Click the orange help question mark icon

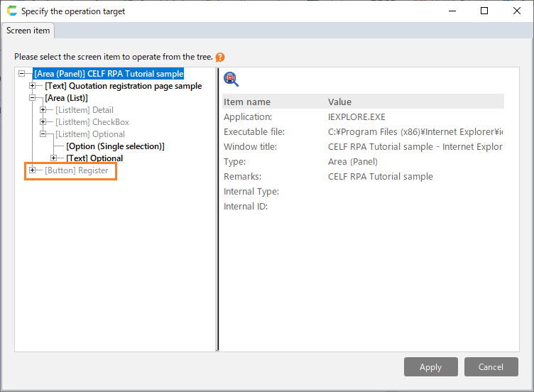220,57
